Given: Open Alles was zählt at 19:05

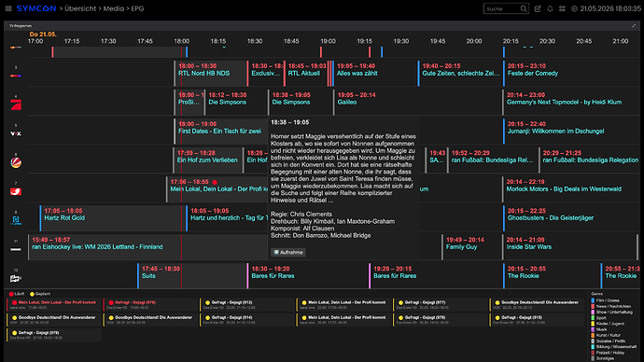Looking at the screenshot, I should tap(375, 74).
